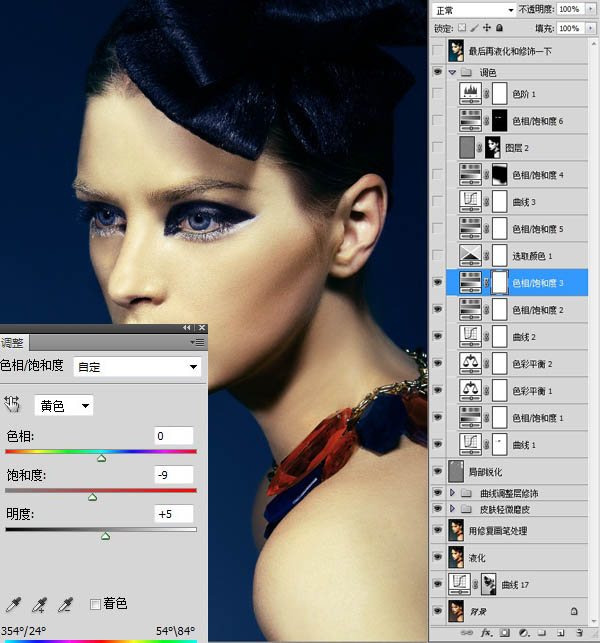Expand the 曲线调整层修饰 group
The height and width of the screenshot is (643, 600).
[452, 493]
